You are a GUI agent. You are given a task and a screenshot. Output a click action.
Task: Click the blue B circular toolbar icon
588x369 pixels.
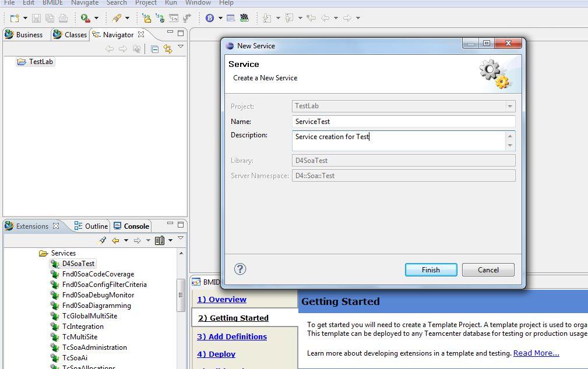(210, 18)
